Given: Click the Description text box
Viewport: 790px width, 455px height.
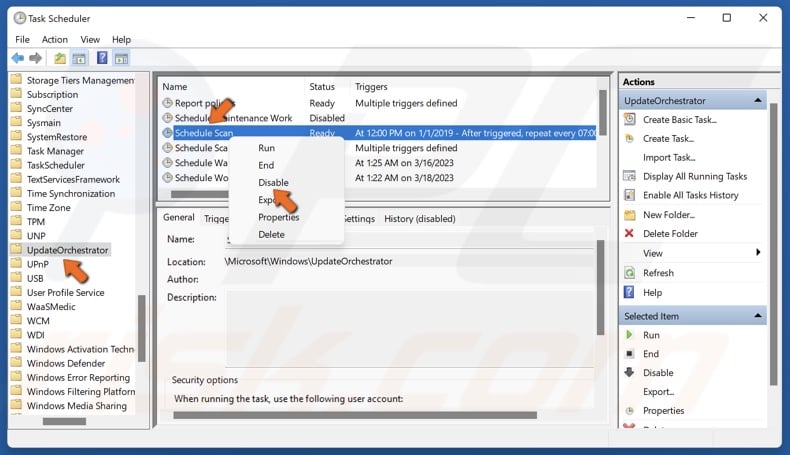Looking at the screenshot, I should click(x=410, y=328).
